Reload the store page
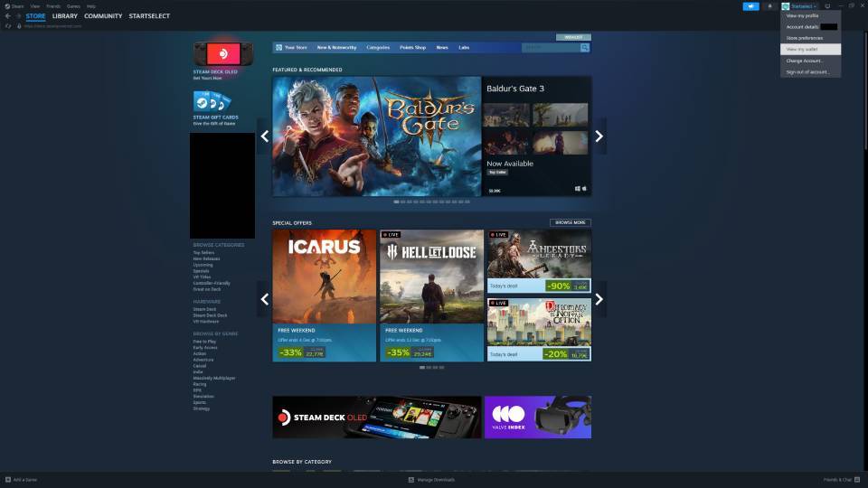The height and width of the screenshot is (488, 868). [8, 26]
